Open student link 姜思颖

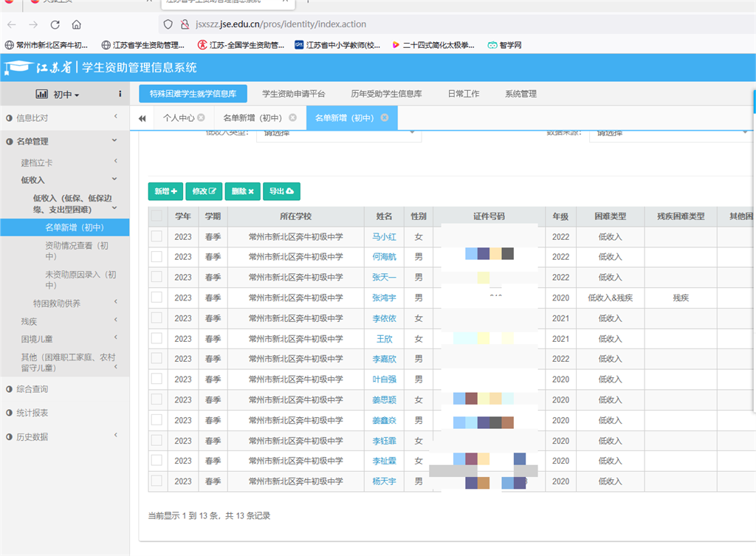[x=384, y=399]
